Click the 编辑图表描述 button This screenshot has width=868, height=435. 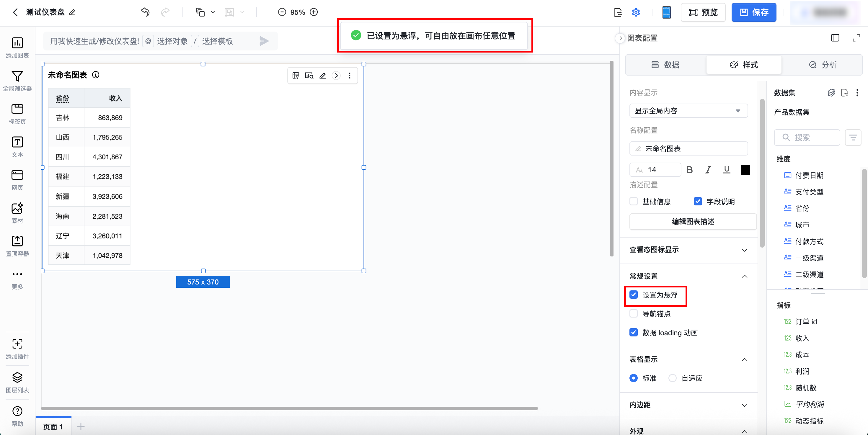coord(693,222)
